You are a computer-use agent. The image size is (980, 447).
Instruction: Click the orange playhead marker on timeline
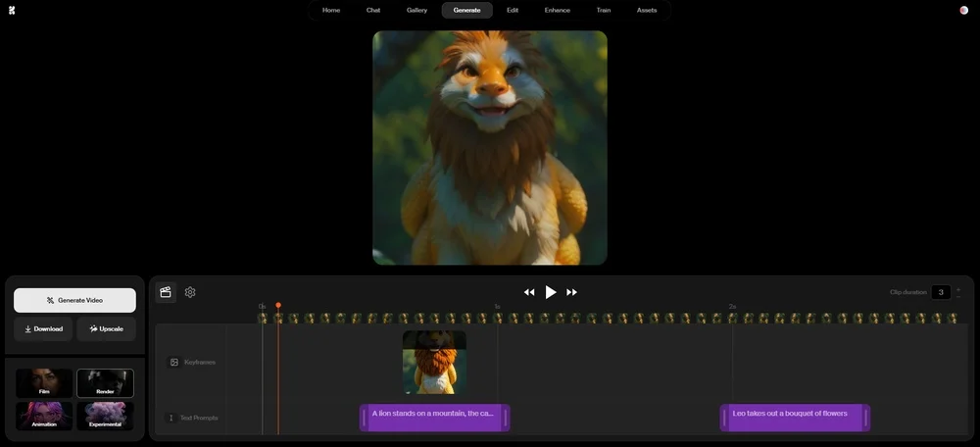pos(278,306)
